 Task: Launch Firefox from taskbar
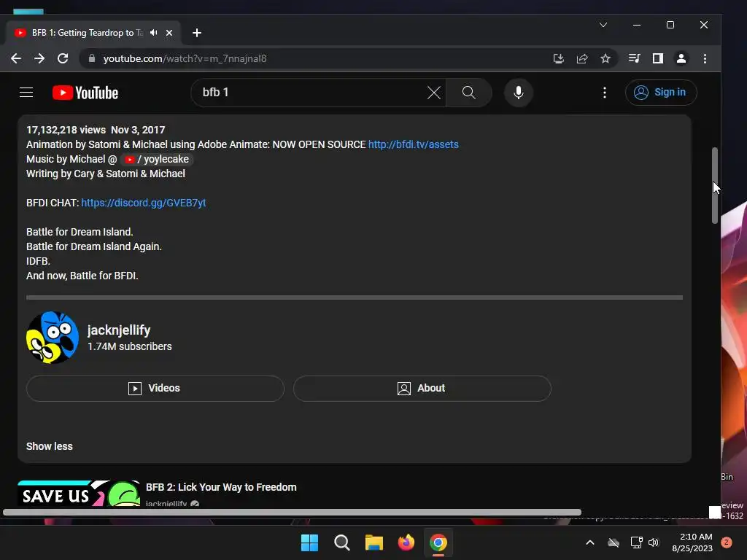pos(406,542)
